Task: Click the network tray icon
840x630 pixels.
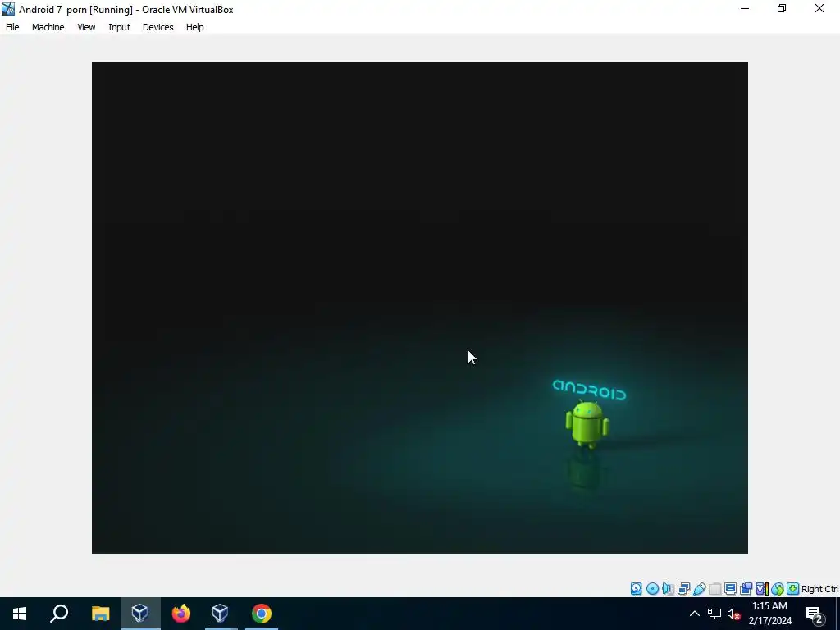Action: tap(714, 614)
